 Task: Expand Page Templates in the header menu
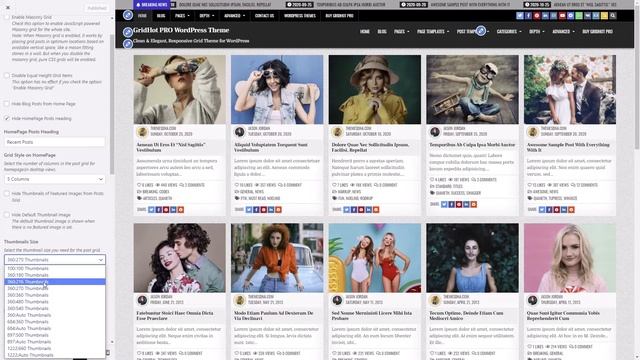(433, 31)
